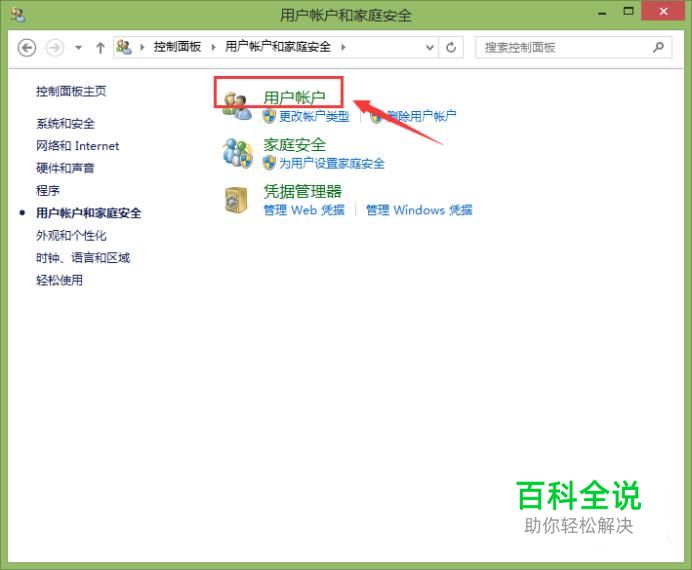Click 删除用户帐户 link

pyautogui.click(x=421, y=116)
